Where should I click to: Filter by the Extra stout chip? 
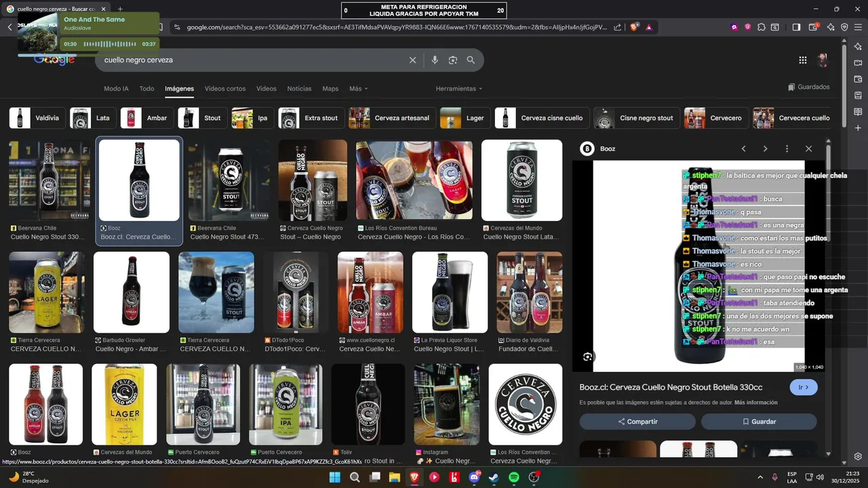(x=311, y=118)
